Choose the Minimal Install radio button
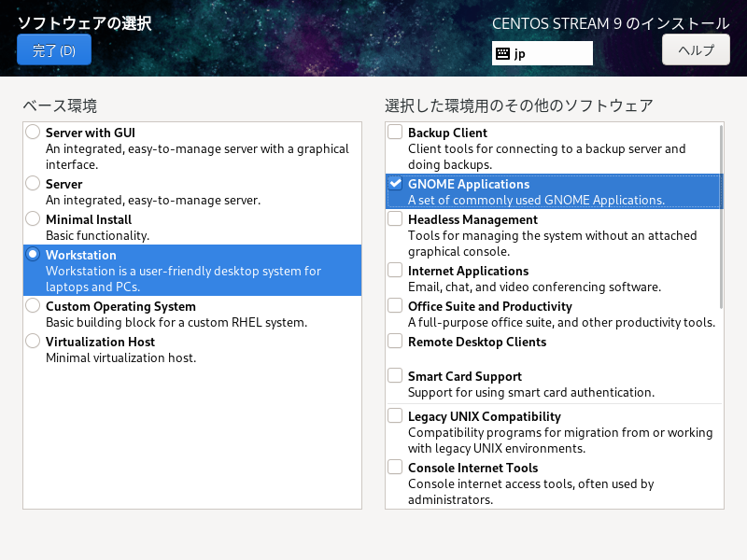The image size is (747, 560). click(x=33, y=219)
